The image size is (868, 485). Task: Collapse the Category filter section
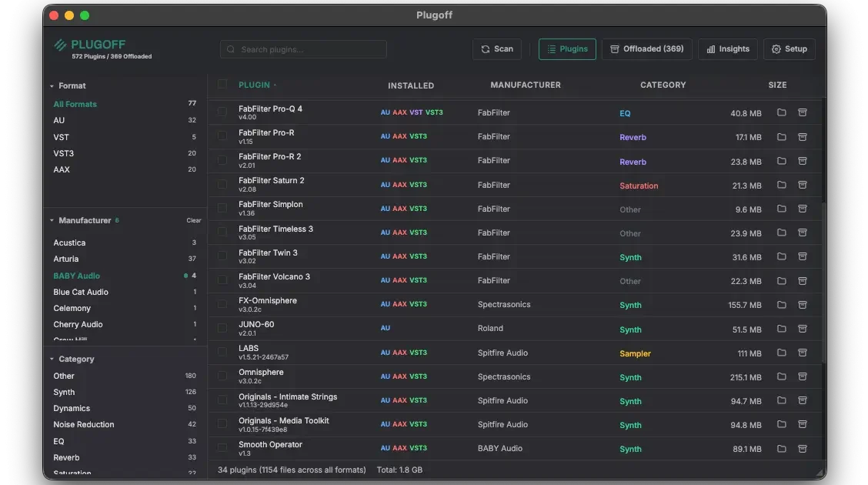52,359
